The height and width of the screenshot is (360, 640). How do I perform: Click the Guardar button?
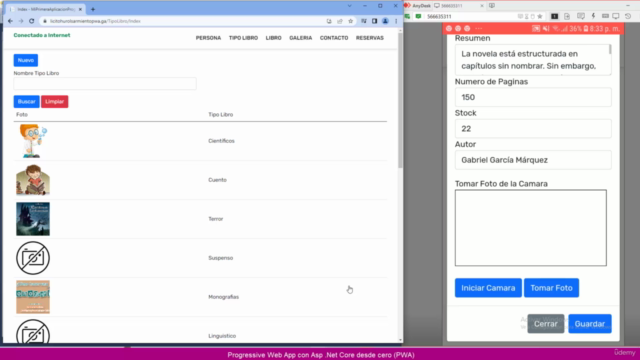coord(590,324)
